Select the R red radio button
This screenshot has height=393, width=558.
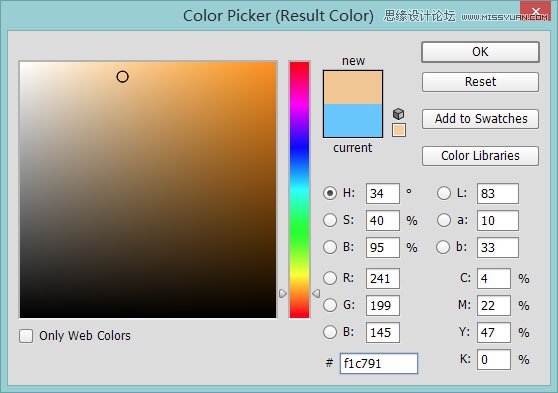(x=330, y=278)
